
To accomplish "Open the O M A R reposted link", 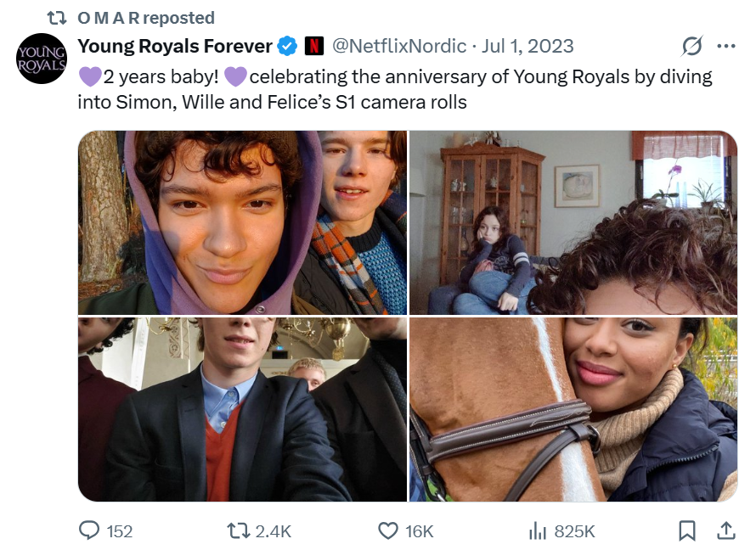I will 145,17.
